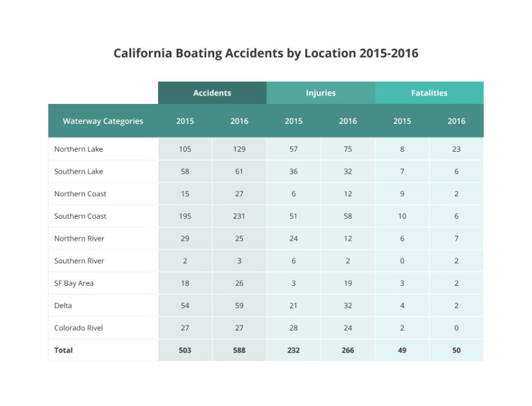
Task: Click Northern Lake 2016 injuries value 75
Action: pyautogui.click(x=348, y=149)
